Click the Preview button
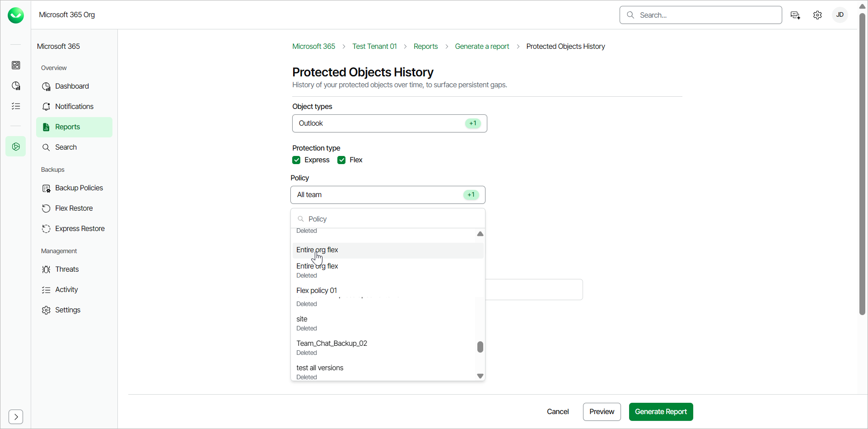The width and height of the screenshot is (868, 429). [602, 412]
